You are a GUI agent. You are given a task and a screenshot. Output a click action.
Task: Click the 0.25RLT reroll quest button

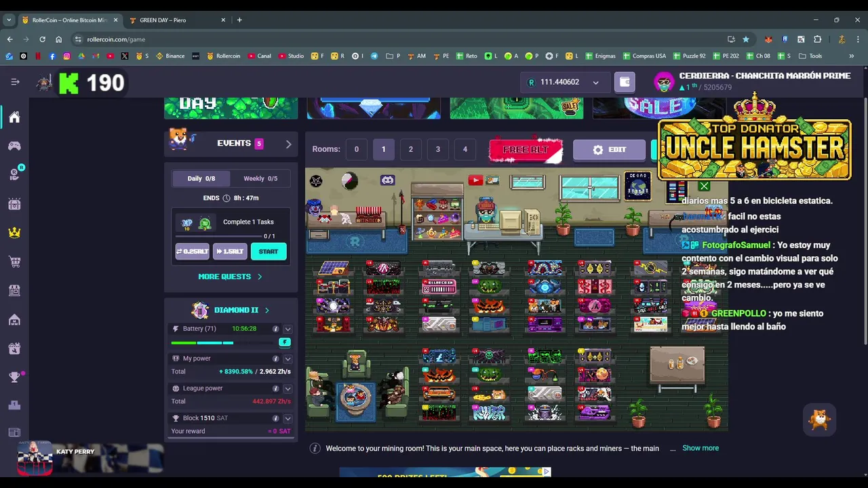[x=193, y=251]
